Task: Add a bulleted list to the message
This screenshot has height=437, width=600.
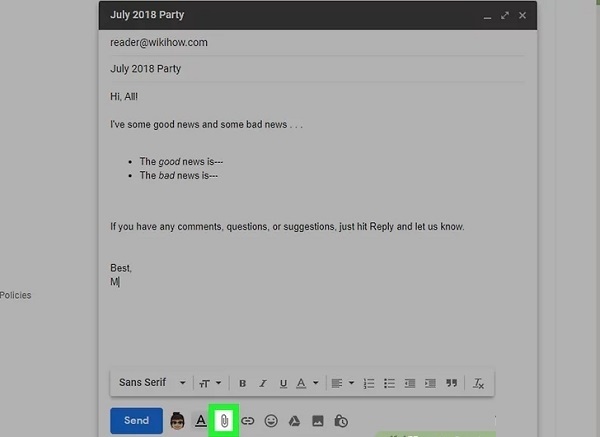Action: [389, 383]
